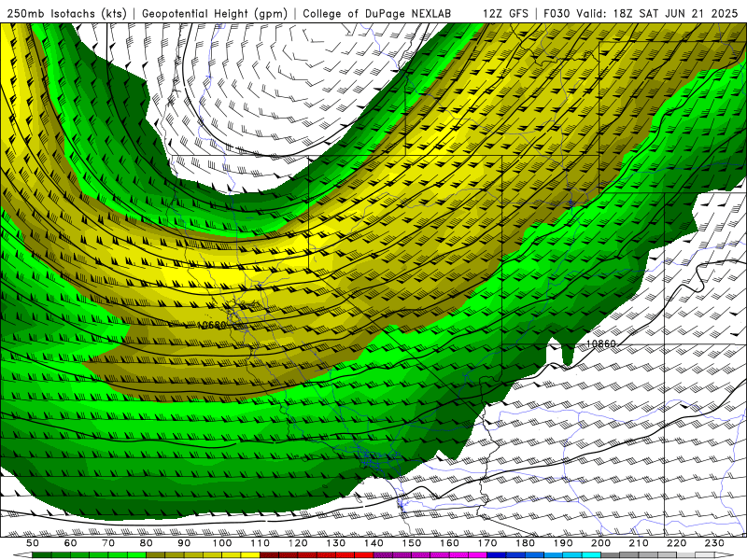747x560 pixels.
Task: Click the dark gray swatch just right of 200
Action: click(611, 555)
